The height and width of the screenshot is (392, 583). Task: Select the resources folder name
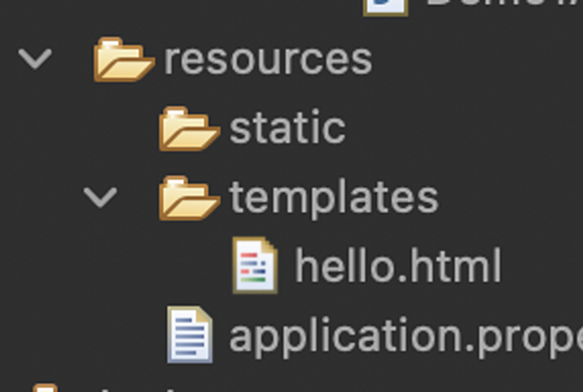268,60
